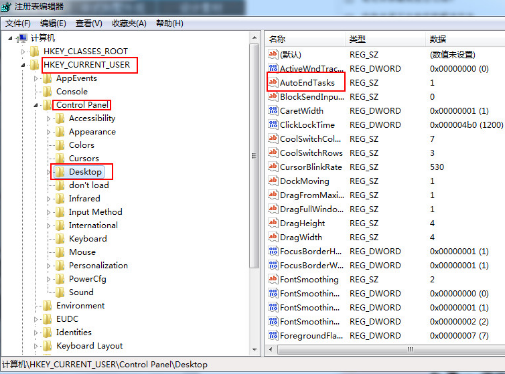Click the Environment folder icon

[47, 305]
